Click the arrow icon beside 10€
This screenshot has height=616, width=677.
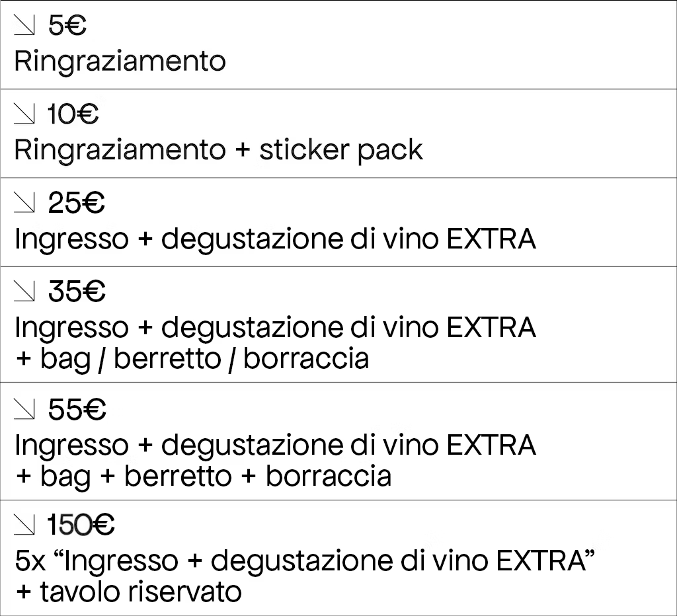(x=24, y=114)
